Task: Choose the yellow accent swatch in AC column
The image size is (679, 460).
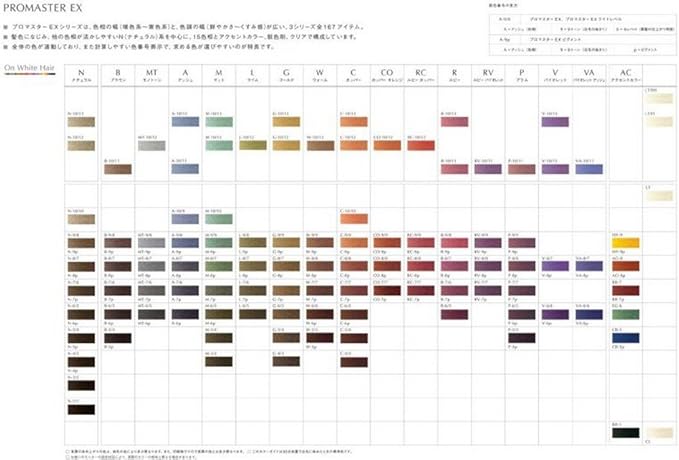Action: pos(626,243)
